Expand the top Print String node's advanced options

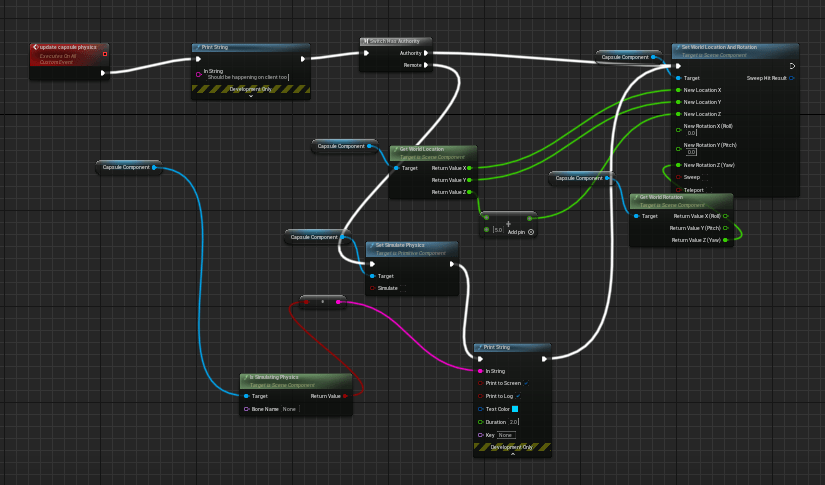point(250,96)
